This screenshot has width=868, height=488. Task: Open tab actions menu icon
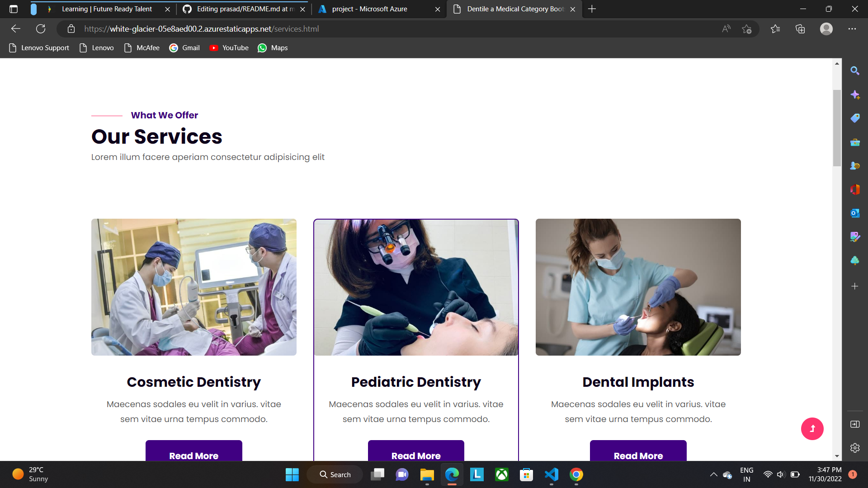[x=14, y=9]
